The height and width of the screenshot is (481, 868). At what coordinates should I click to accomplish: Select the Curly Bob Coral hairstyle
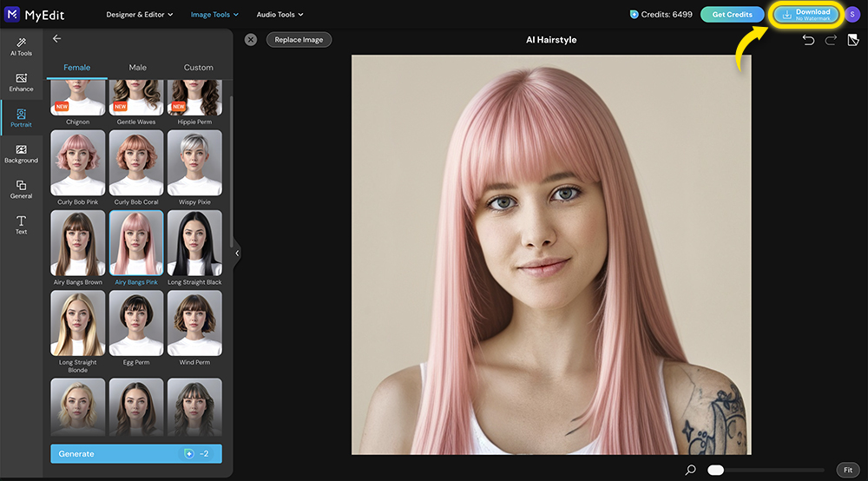point(136,162)
